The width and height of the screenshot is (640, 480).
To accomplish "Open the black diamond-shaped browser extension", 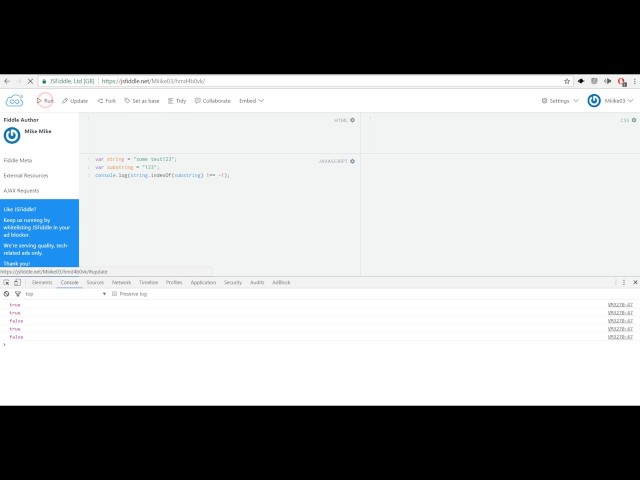I will point(581,81).
